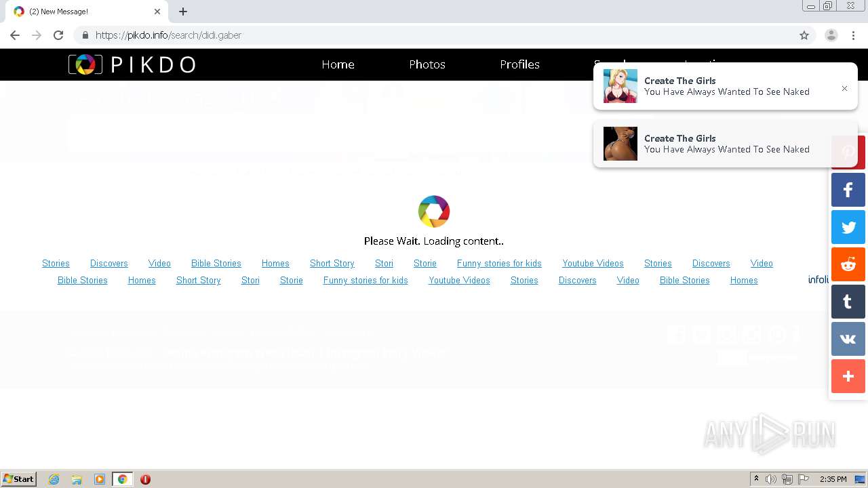Open lower-row Video link
The image size is (868, 488).
click(x=628, y=280)
